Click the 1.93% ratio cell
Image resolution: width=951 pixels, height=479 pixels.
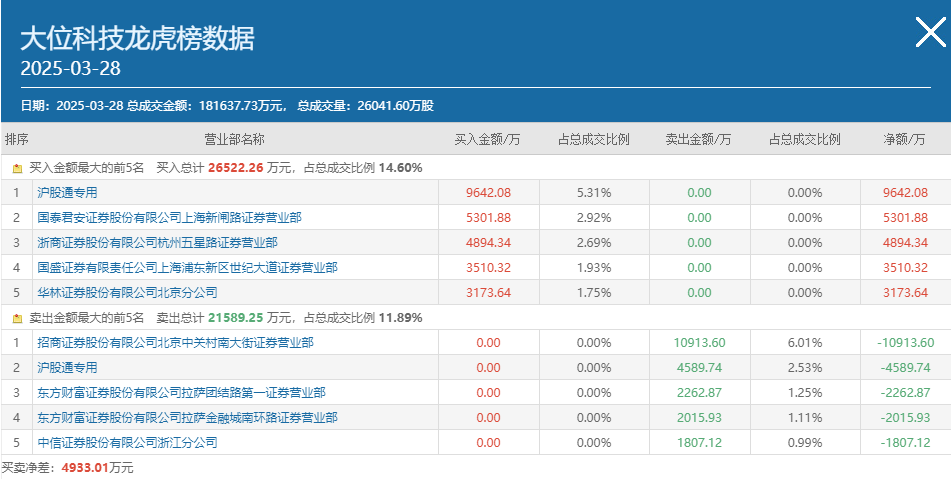[594, 267]
